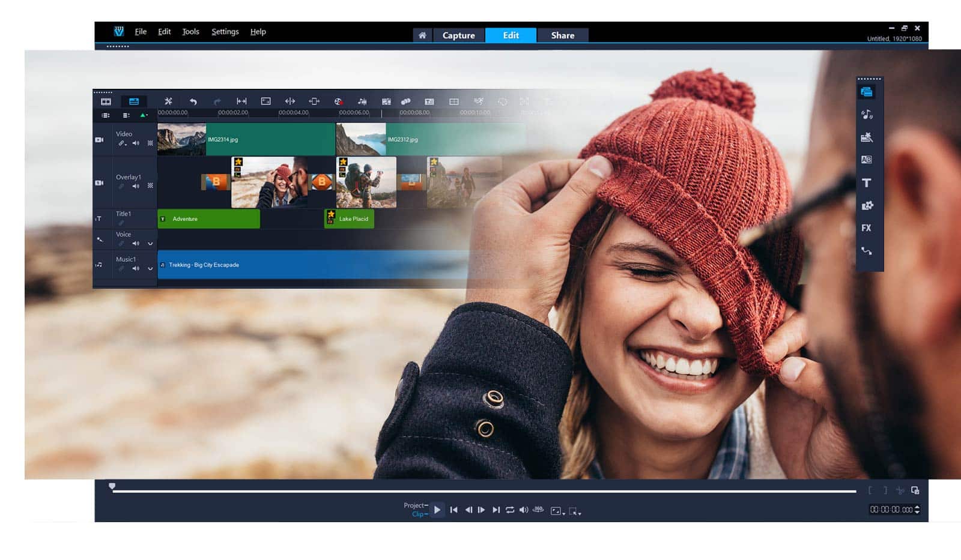Screen dimensions: 961x560
Task: Click the 360 video icon in player
Action: 538,510
